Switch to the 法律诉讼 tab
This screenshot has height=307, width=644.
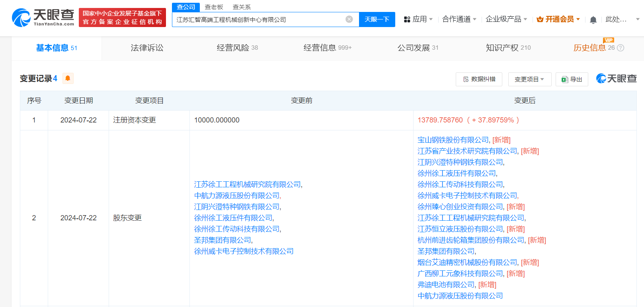point(147,48)
